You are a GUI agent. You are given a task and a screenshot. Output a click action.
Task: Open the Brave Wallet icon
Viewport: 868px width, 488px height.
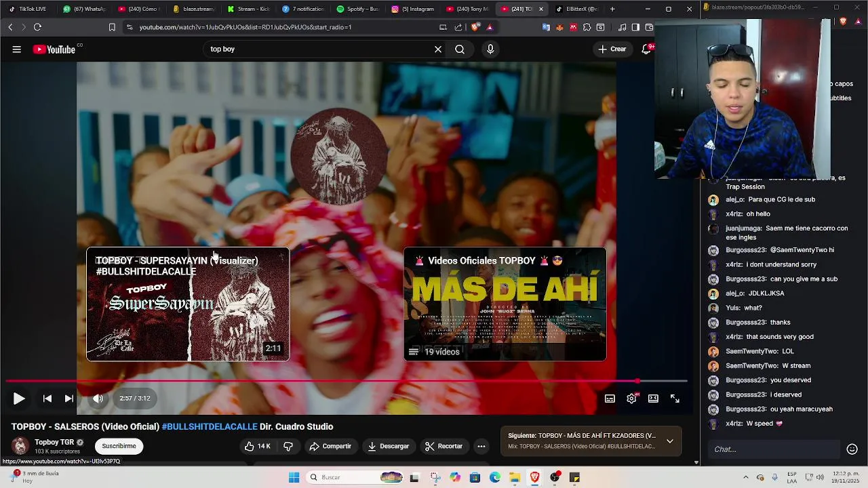pos(649,27)
